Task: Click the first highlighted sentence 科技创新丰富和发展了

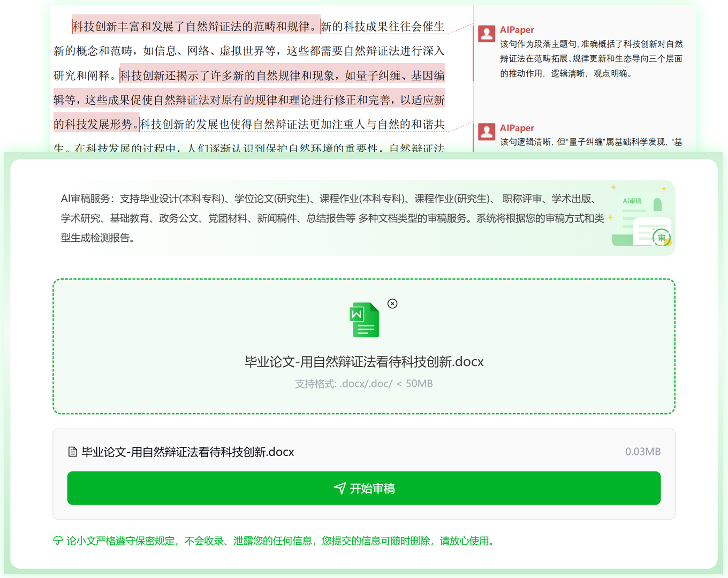Action: (196, 26)
